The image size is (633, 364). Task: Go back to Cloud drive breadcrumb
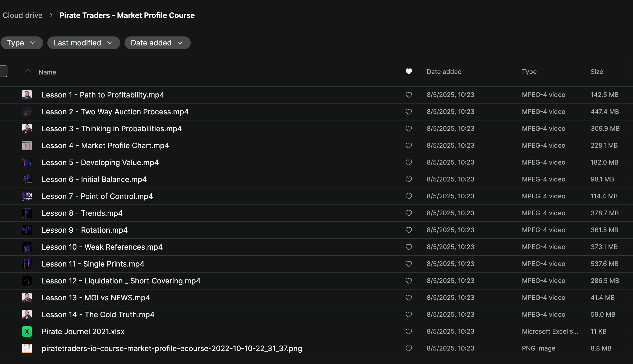(22, 16)
